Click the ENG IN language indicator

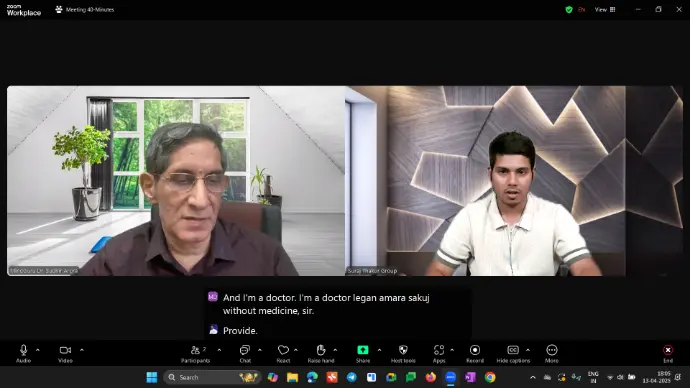(x=593, y=377)
